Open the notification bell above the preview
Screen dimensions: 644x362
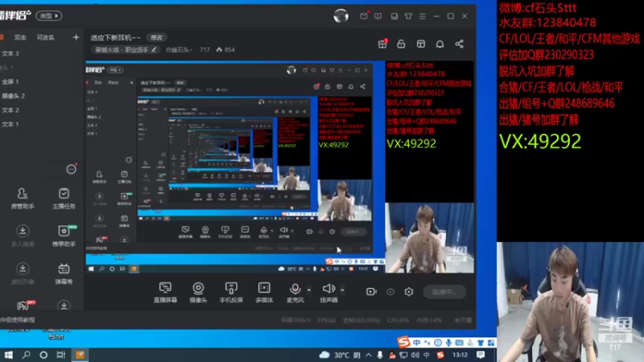[x=440, y=44]
